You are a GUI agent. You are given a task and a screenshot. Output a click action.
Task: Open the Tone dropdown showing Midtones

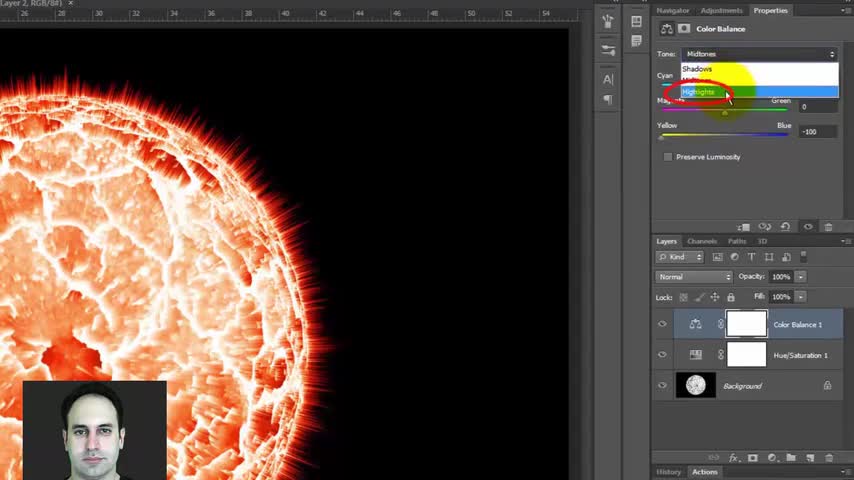tap(759, 54)
